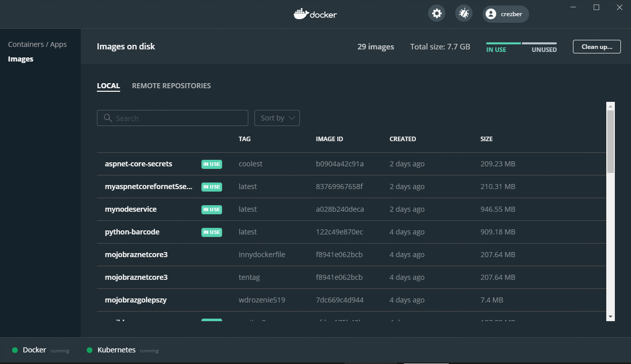
Task: Click image ID a028b240deca
Action: 340,209
